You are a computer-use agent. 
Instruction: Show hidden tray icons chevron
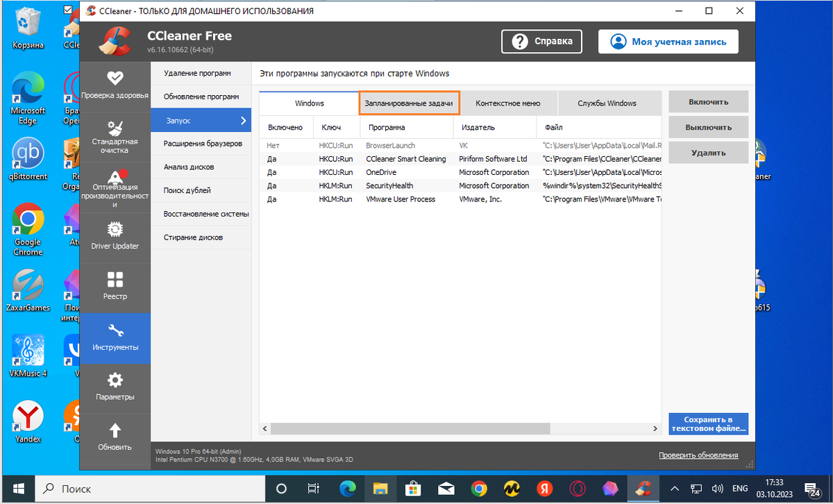pyautogui.click(x=675, y=489)
